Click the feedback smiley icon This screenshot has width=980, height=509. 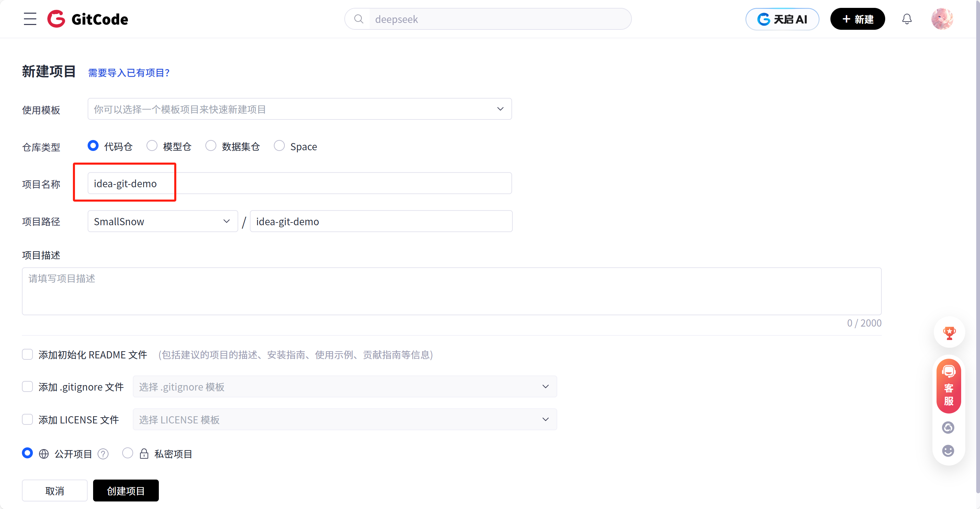point(948,451)
